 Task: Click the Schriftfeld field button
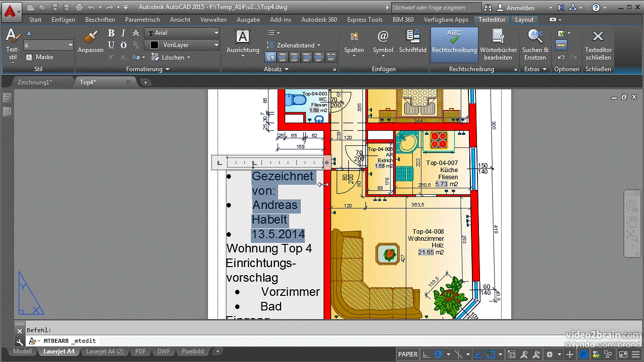413,41
